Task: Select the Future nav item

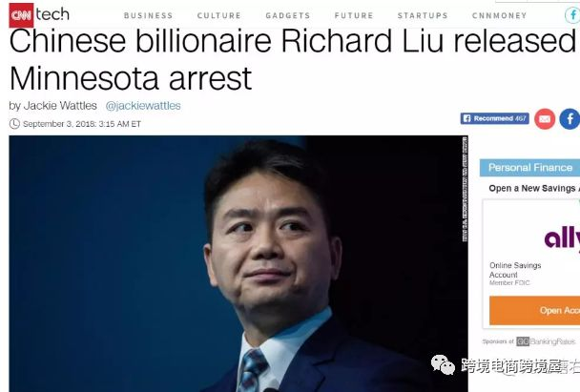Action: [354, 15]
